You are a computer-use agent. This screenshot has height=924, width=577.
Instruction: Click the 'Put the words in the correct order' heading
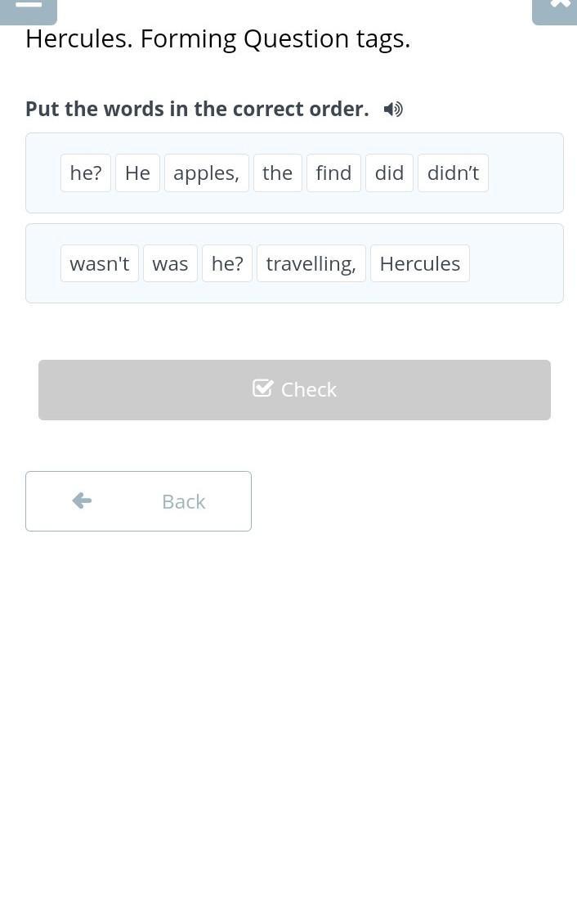pos(197,109)
